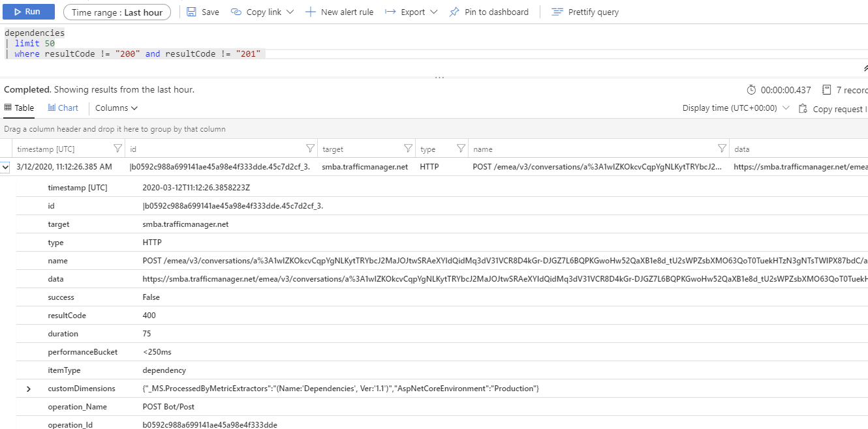The height and width of the screenshot is (429, 868).
Task: Open the Export dropdown
Action: tap(411, 11)
